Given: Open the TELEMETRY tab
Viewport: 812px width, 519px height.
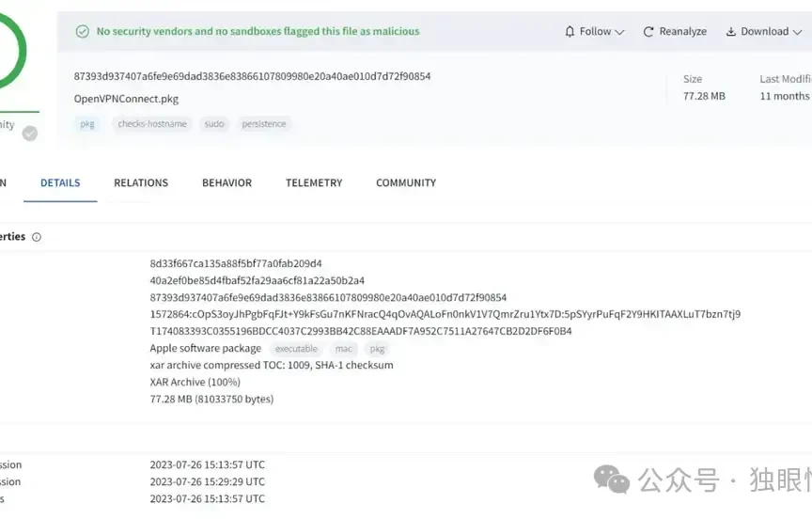Looking at the screenshot, I should pos(314,182).
